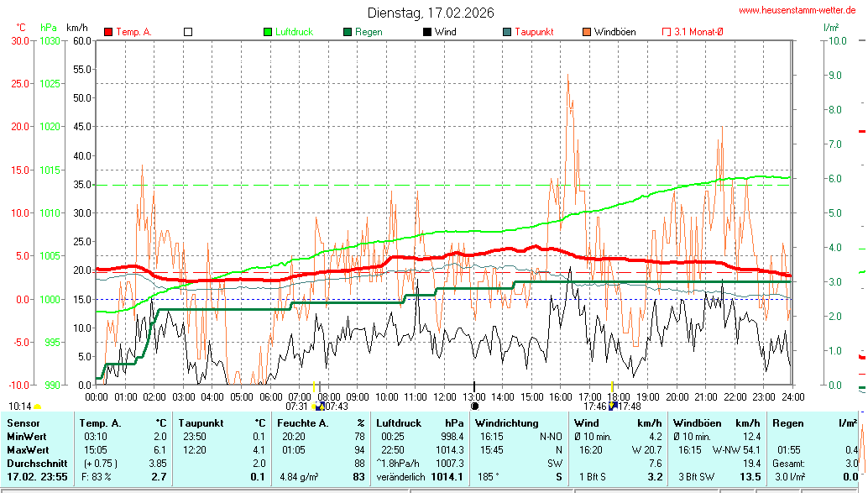Click the orange Windböen legend marker

[x=587, y=32]
